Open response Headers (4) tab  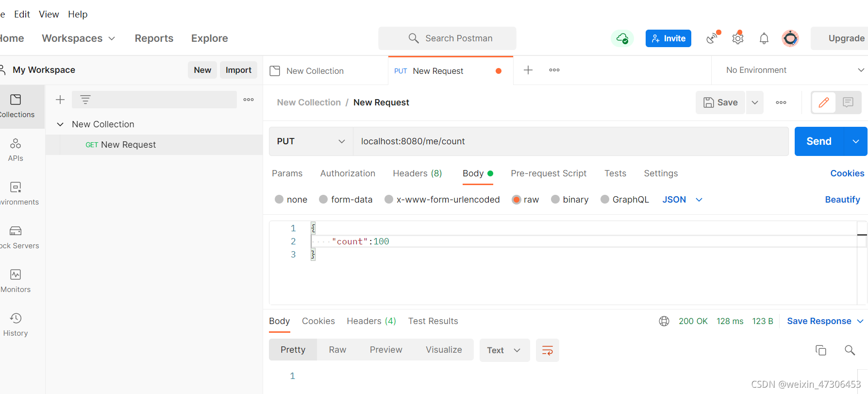tap(371, 321)
